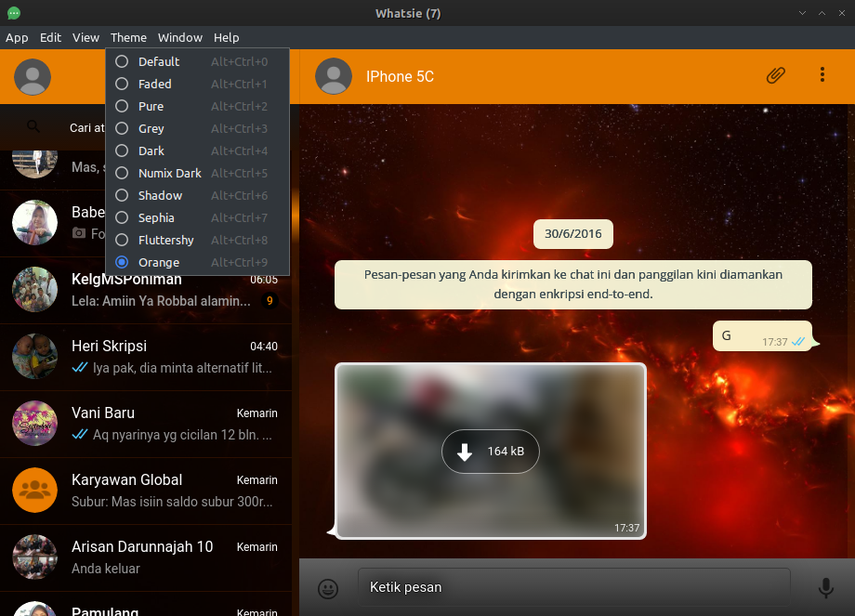Select the Pure theme

[197, 106]
